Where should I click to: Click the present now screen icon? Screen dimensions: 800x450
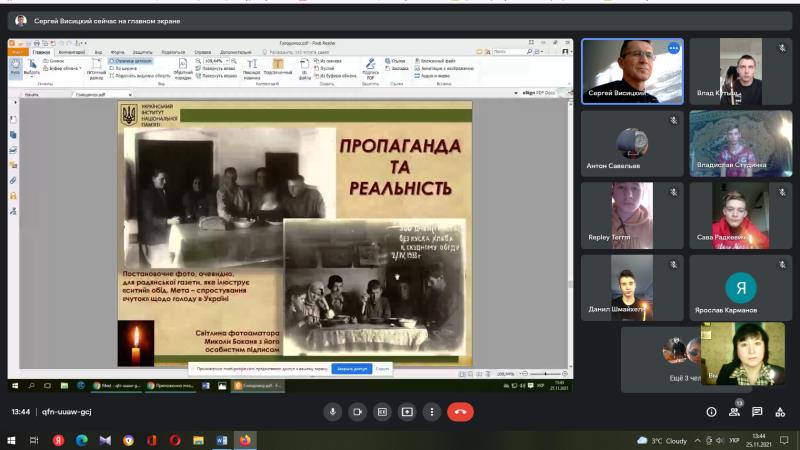407,411
